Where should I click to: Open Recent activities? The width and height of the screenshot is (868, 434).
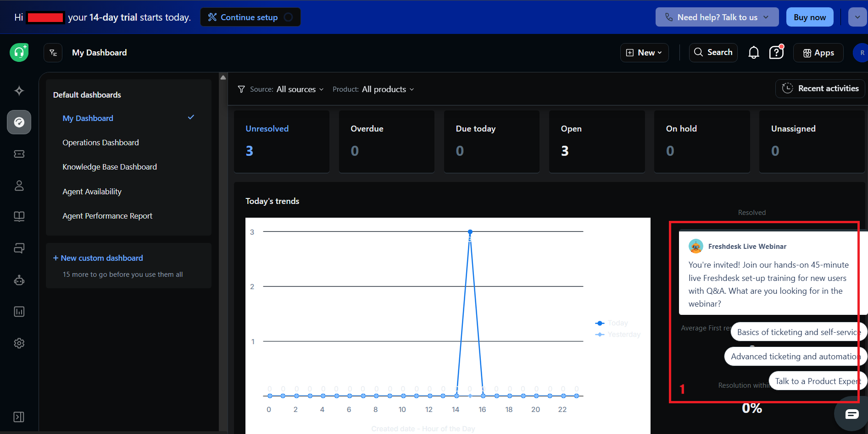point(820,88)
